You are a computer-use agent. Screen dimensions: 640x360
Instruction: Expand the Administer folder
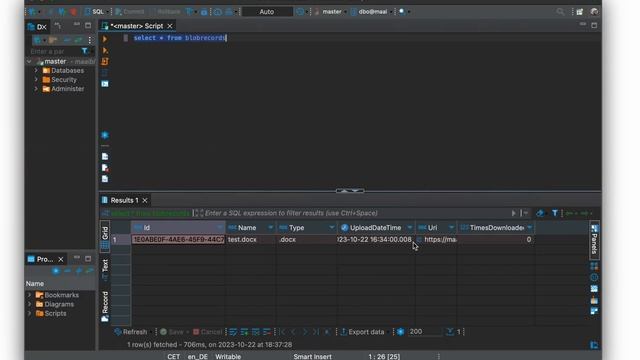[36, 89]
